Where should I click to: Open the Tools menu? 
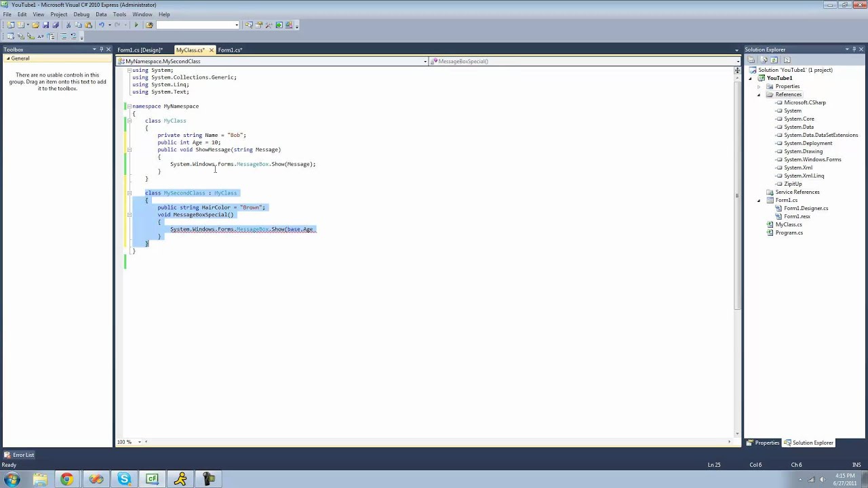[119, 14]
